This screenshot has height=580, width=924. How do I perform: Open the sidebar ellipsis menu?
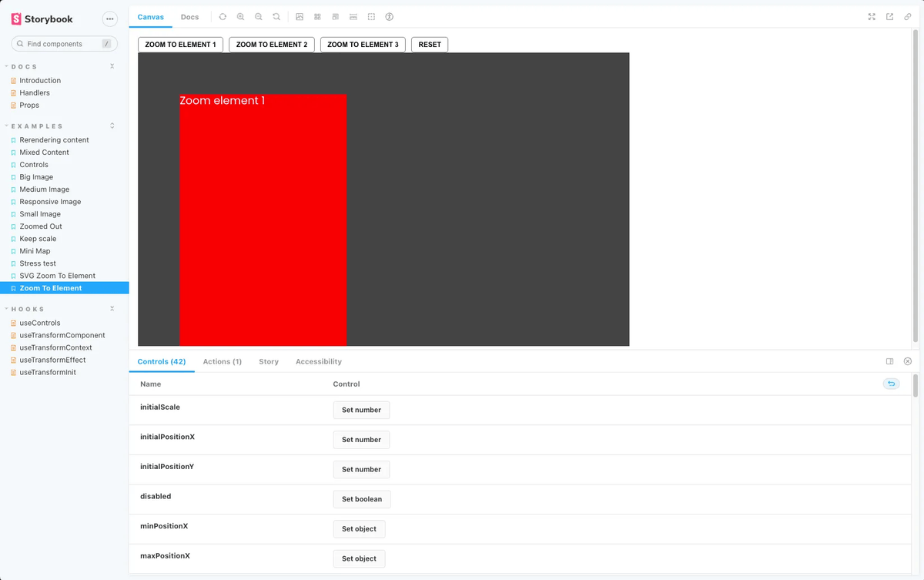click(109, 18)
